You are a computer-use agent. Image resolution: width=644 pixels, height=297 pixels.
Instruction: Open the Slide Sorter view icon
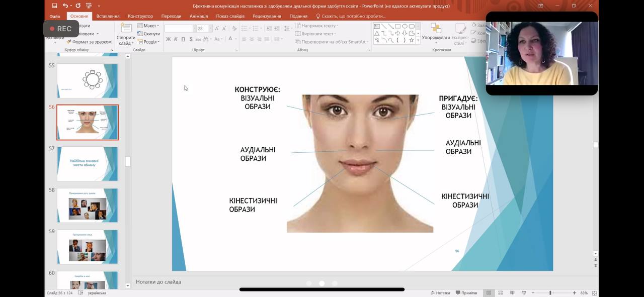tap(501, 293)
